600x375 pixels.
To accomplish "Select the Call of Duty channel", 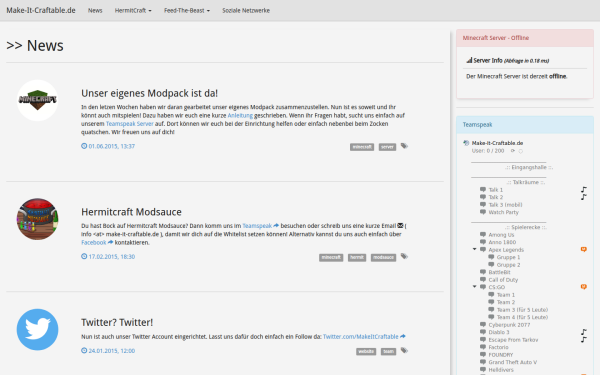I will (x=503, y=280).
